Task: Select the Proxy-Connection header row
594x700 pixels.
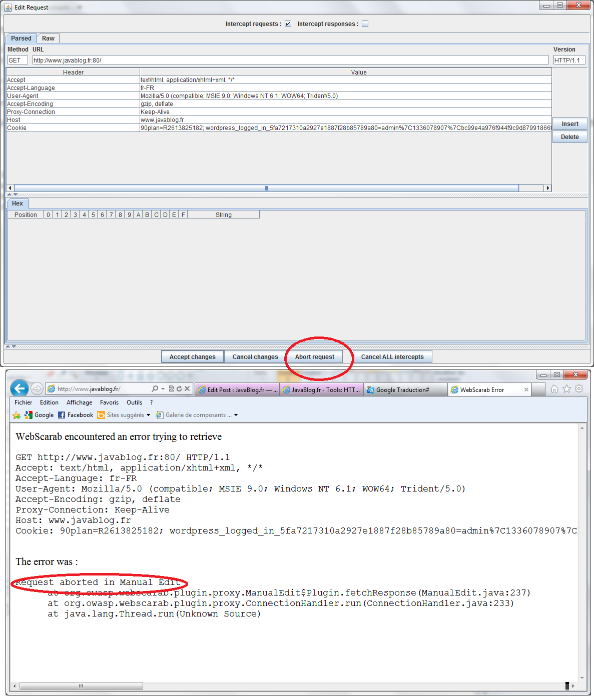Action: tap(279, 112)
